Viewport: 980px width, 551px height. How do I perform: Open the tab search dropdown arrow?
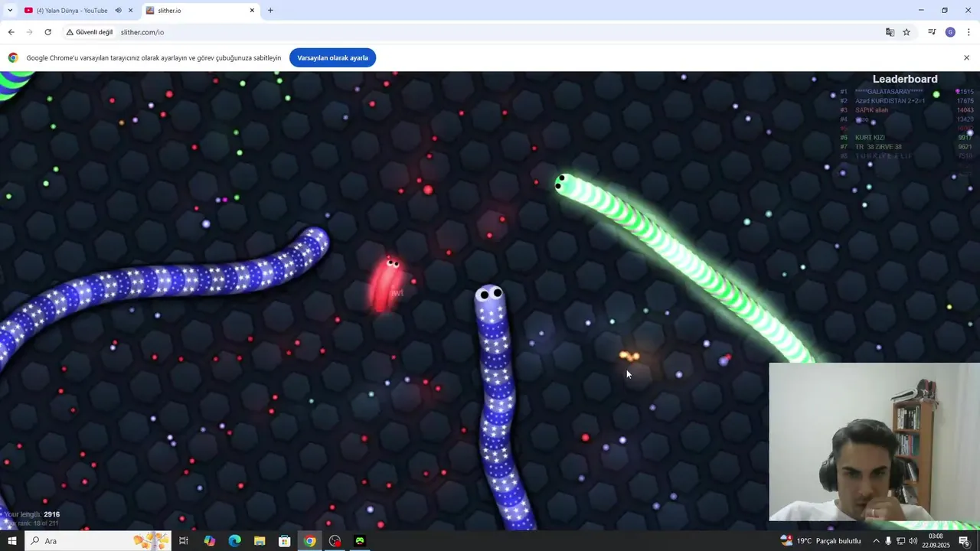pyautogui.click(x=9, y=11)
